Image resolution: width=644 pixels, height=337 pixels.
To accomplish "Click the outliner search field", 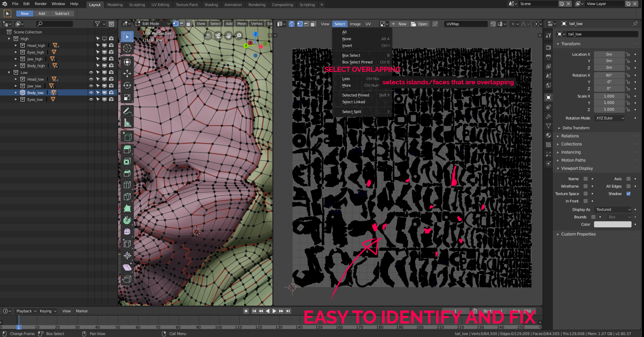I will (x=55, y=24).
